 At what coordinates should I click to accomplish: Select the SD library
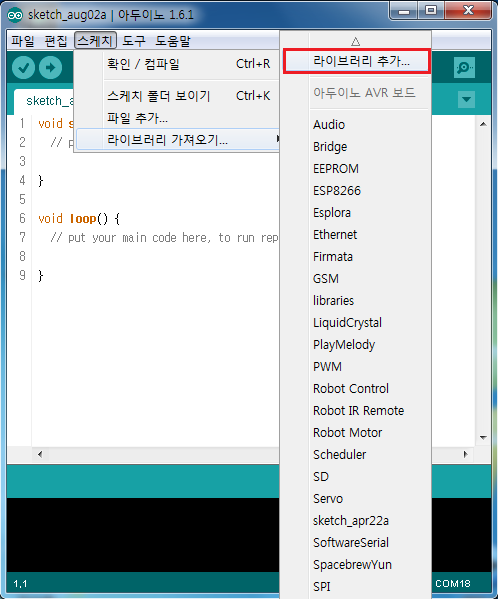coord(357,477)
